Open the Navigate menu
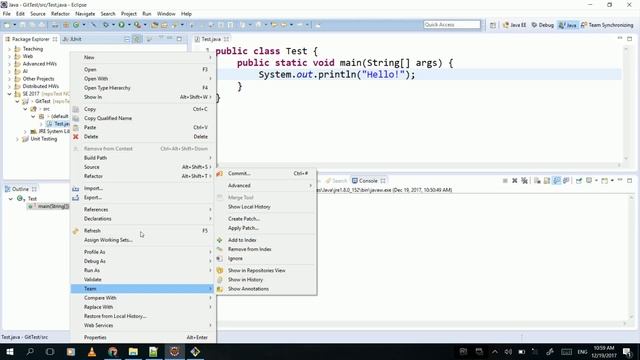The width and height of the screenshot is (640, 360). tap(85, 13)
